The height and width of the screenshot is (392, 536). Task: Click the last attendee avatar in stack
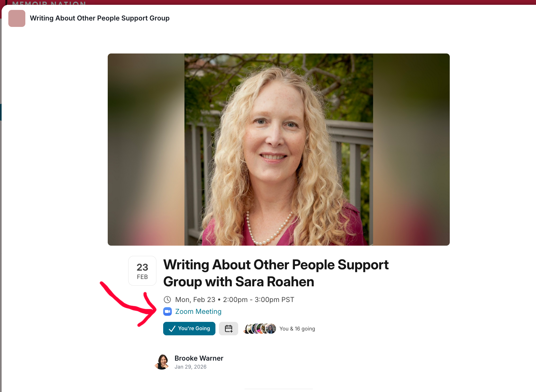click(x=271, y=329)
